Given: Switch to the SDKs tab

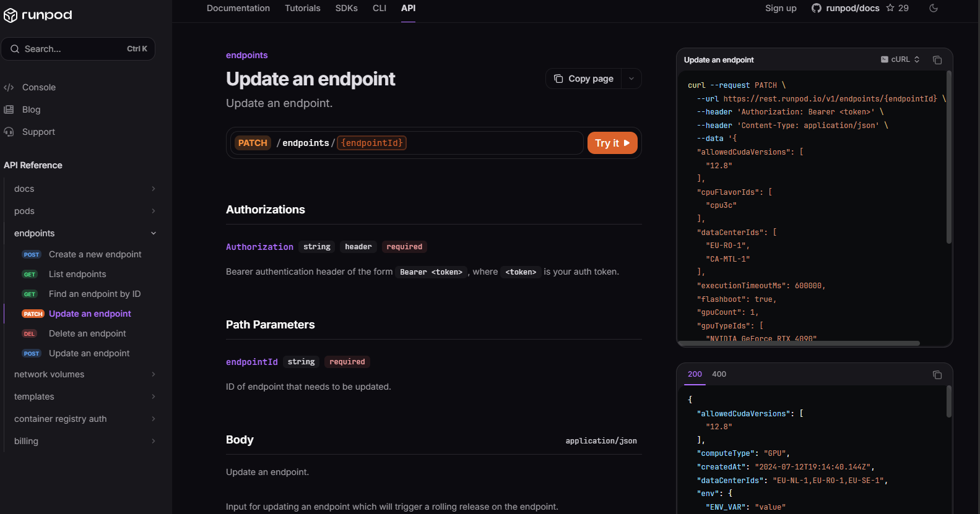Looking at the screenshot, I should tap(347, 8).
